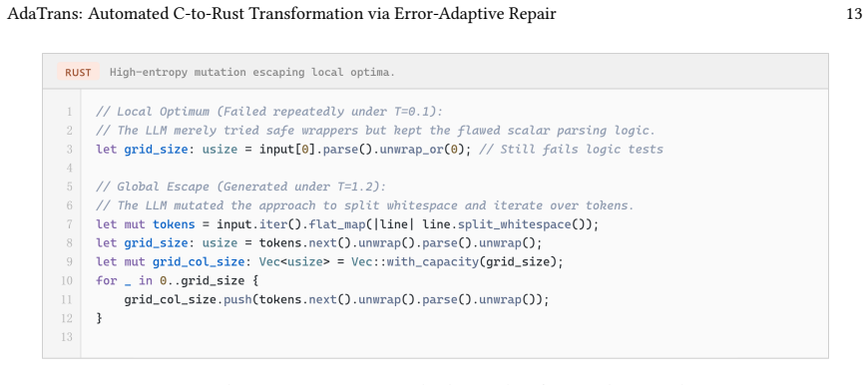Click the 'Still fails logic tests' comment
Viewport: 868px width, 385px height.
click(572, 150)
